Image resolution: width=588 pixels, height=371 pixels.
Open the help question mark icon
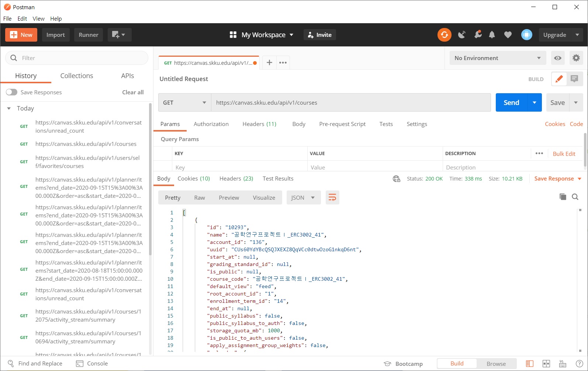580,364
